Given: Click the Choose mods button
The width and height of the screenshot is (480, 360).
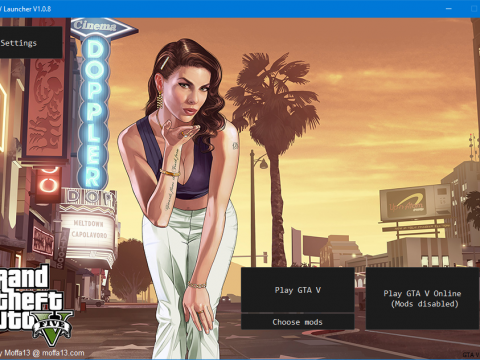Looking at the screenshot, I should click(x=297, y=322).
